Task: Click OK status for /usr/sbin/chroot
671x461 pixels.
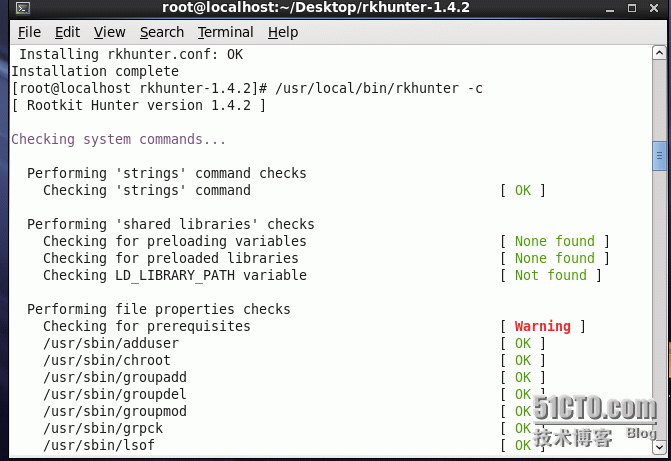Action: [x=523, y=360]
